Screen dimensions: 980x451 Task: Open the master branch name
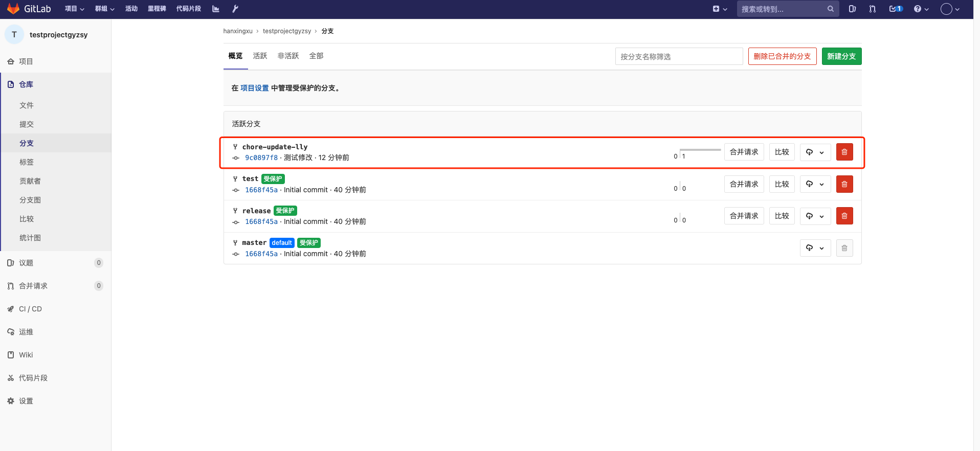coord(254,242)
